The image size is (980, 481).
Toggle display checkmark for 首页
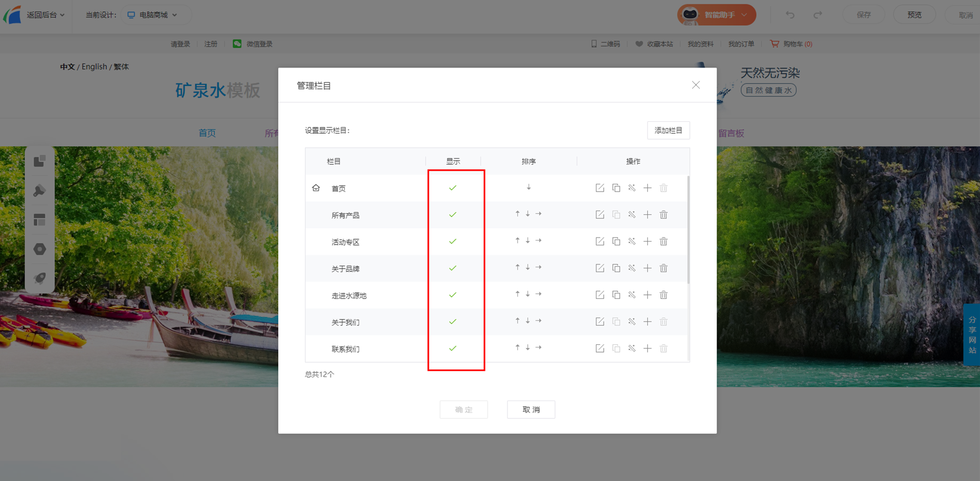click(453, 188)
